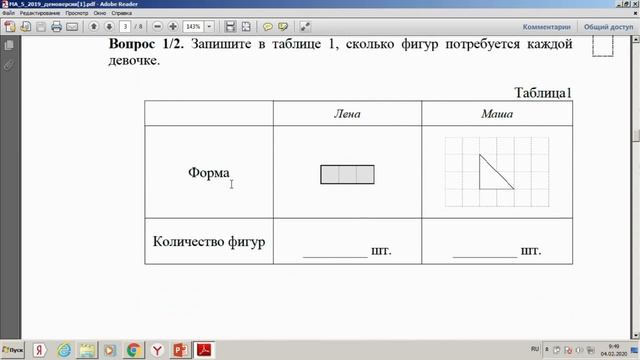
Task: Open Yandex Browser taskbar icon
Action: pyautogui.click(x=157, y=350)
